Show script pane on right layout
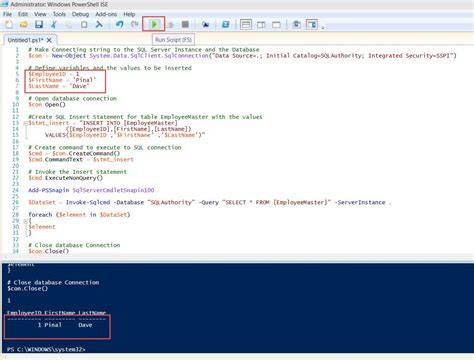Screen dimensions: 474x360 (261, 24)
